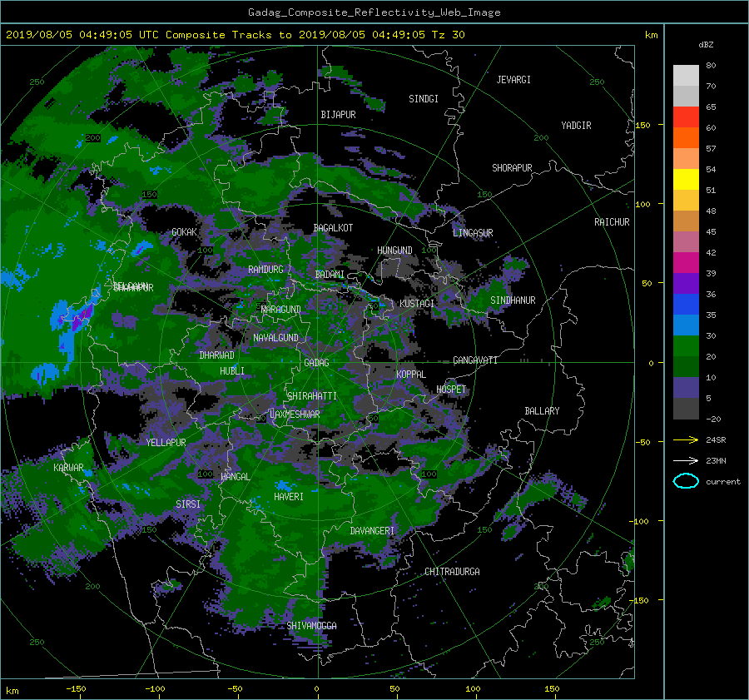The height and width of the screenshot is (700, 749).
Task: Click the Gadag_Composite_Reflectivity_Web_Image title
Action: pos(374,12)
